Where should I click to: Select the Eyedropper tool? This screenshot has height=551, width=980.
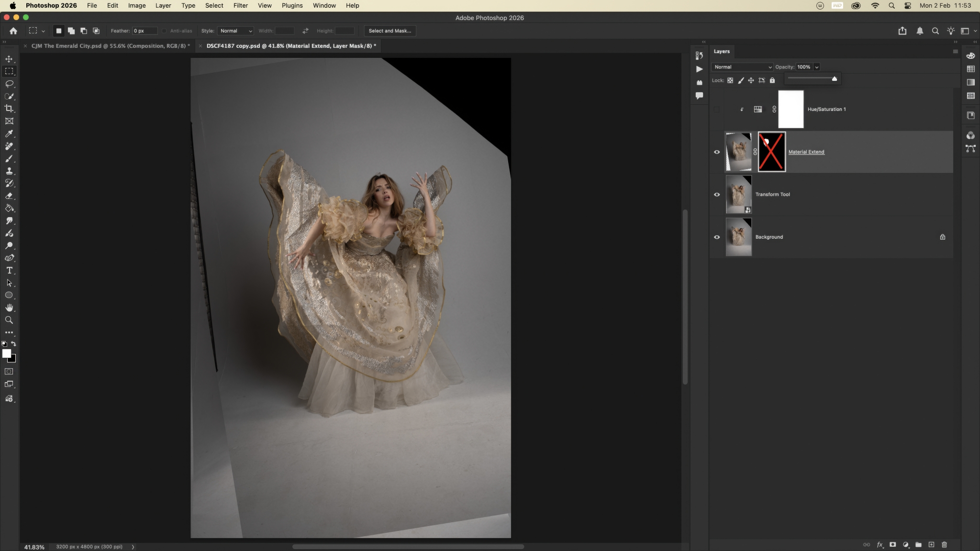pyautogui.click(x=9, y=133)
